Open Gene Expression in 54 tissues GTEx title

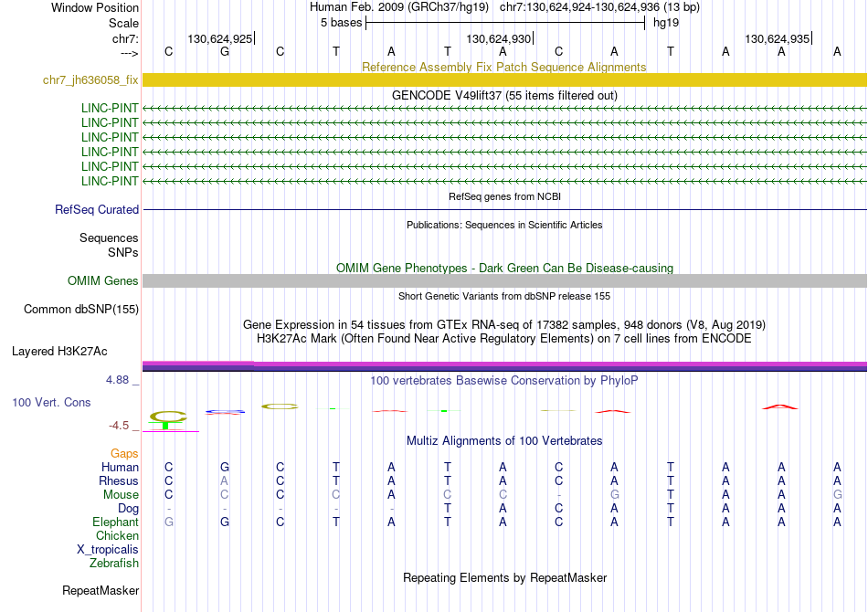pyautogui.click(x=504, y=324)
